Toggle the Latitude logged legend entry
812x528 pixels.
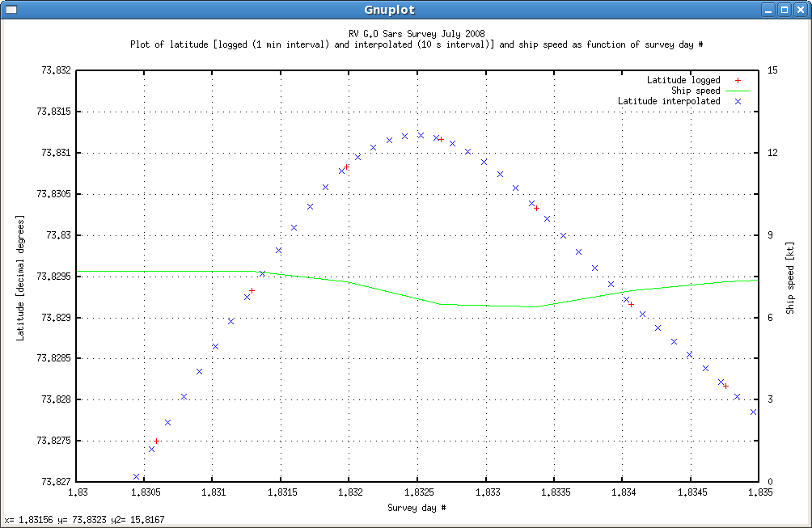683,80
